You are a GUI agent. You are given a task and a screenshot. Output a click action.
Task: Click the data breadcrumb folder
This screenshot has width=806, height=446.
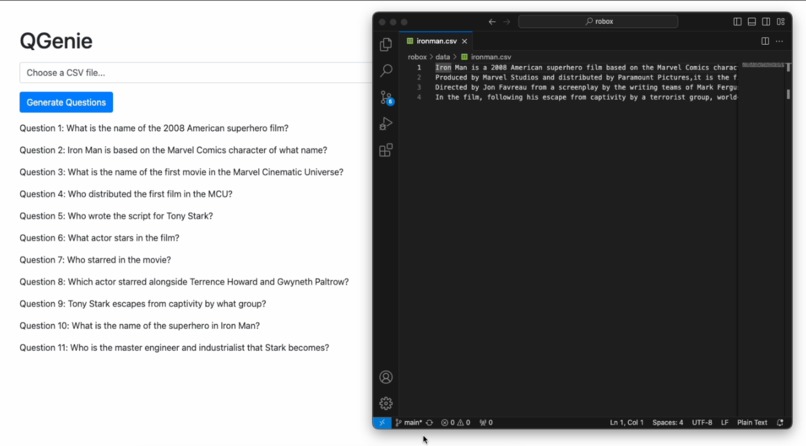tap(443, 57)
